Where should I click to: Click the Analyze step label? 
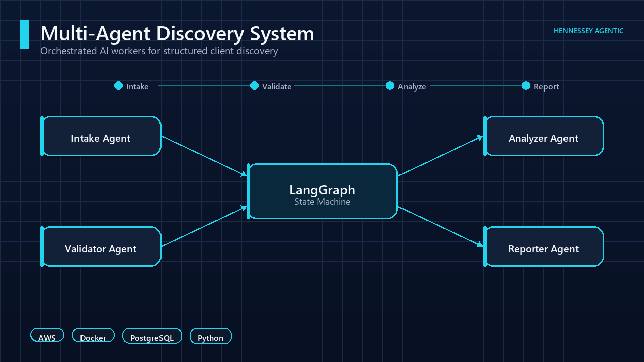(412, 86)
